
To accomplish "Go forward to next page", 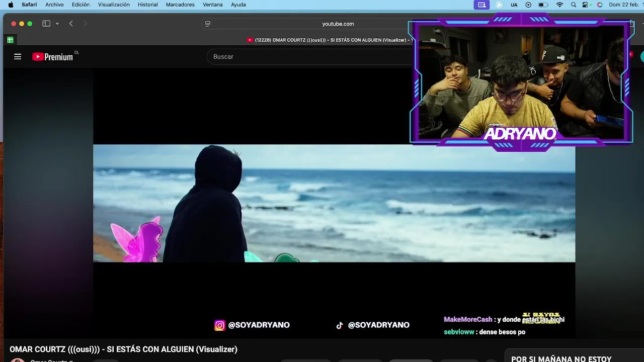I will pos(85,24).
